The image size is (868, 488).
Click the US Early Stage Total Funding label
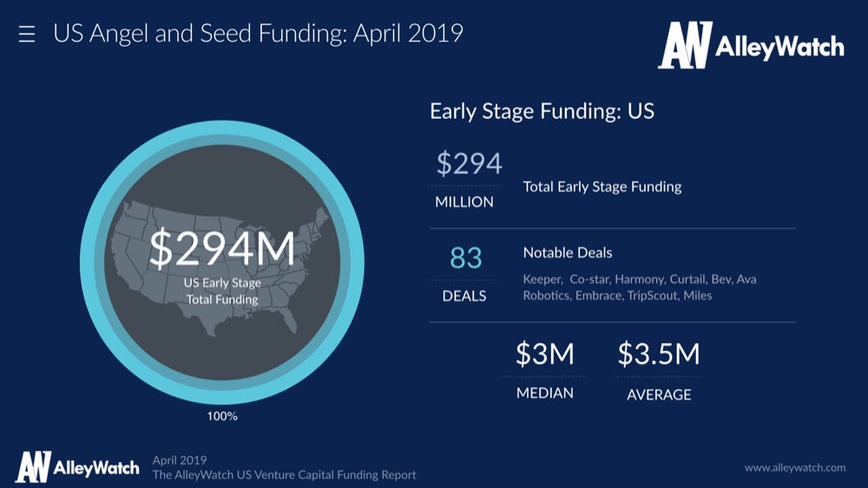222,291
